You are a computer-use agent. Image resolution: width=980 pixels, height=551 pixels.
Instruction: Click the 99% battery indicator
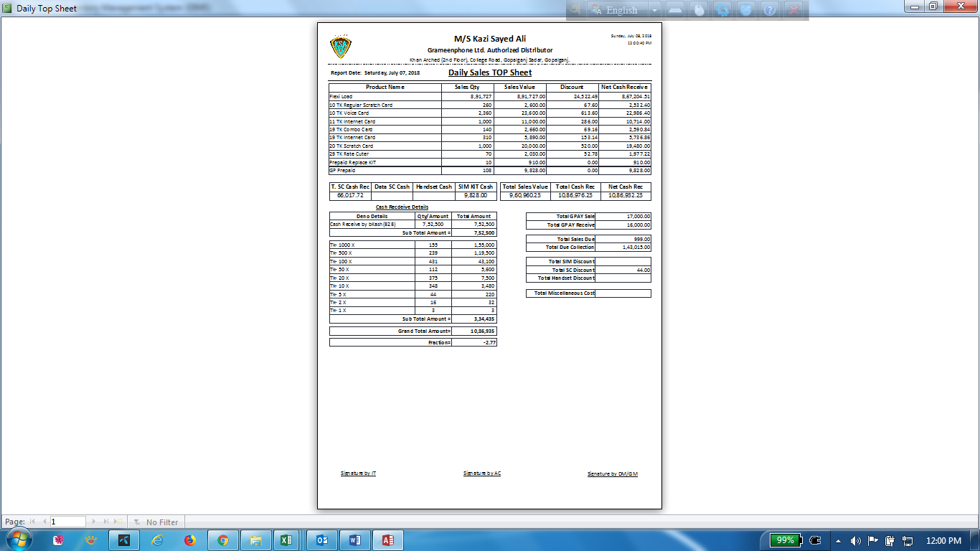(786, 540)
